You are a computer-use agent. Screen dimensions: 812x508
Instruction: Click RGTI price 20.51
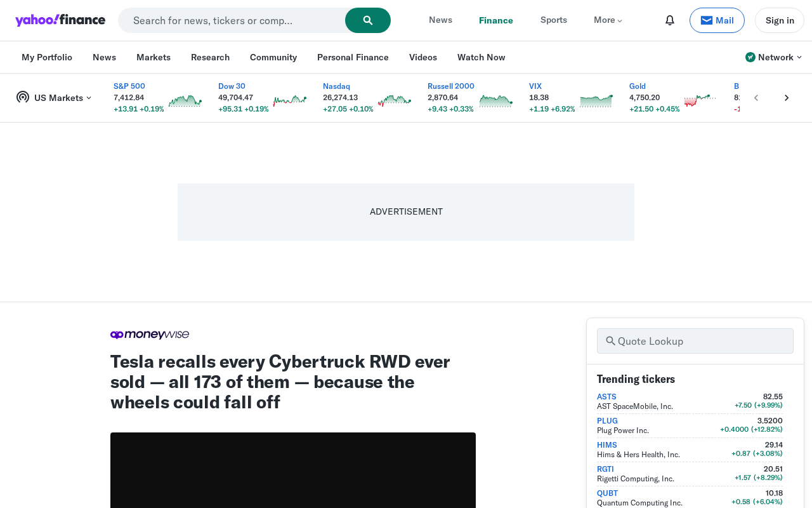point(773,469)
